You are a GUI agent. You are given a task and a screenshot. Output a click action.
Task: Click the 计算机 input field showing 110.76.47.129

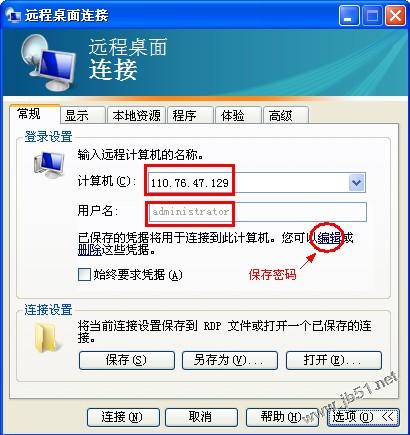click(x=248, y=182)
